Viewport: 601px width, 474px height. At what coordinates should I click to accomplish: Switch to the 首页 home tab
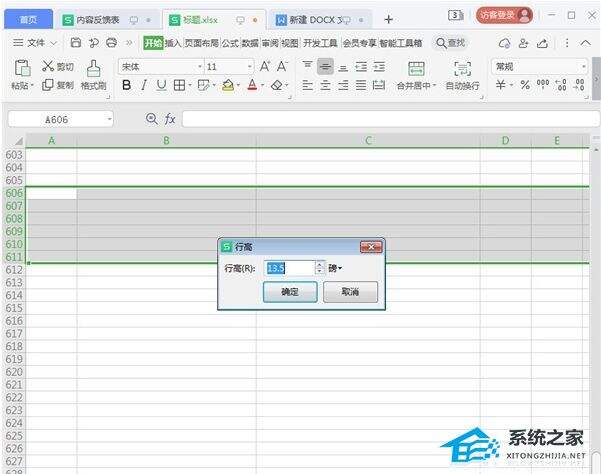(x=28, y=19)
